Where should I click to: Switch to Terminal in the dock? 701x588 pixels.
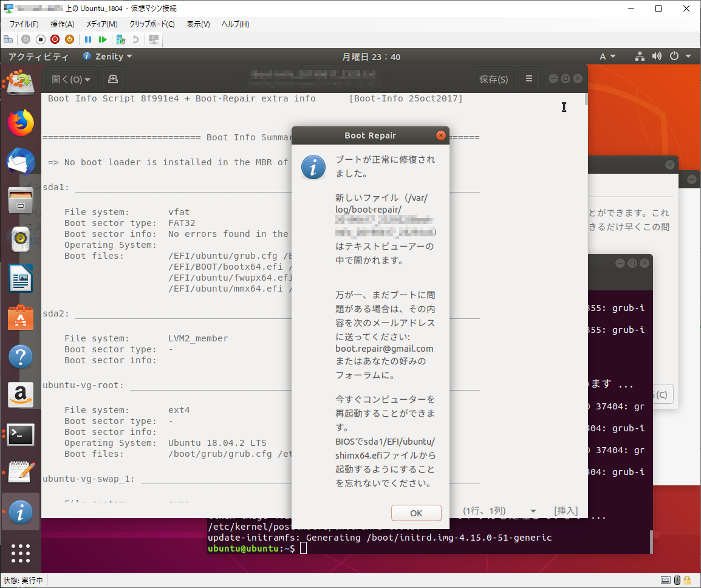tap(21, 434)
